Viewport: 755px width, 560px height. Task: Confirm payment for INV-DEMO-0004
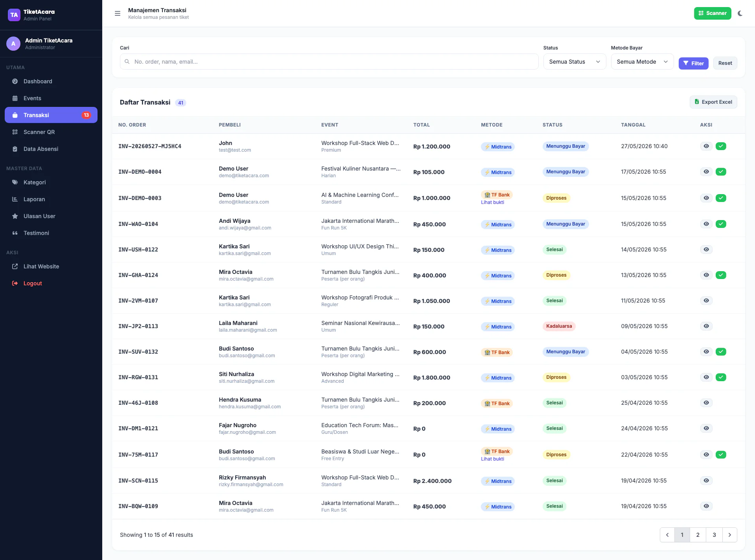pyautogui.click(x=721, y=172)
